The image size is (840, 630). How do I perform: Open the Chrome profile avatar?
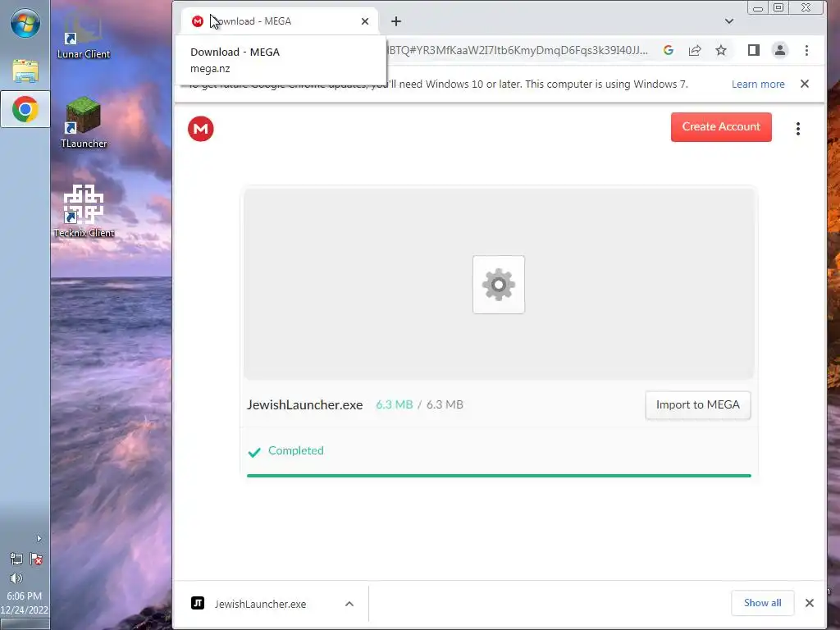coord(780,50)
